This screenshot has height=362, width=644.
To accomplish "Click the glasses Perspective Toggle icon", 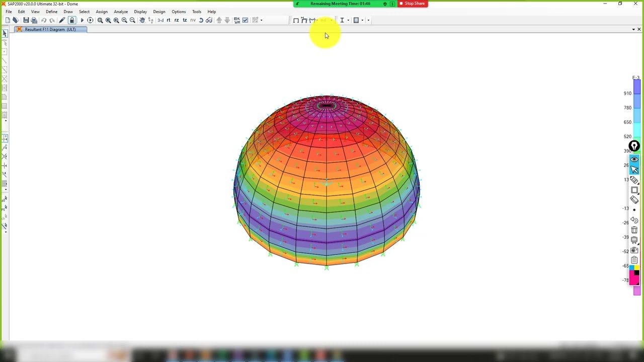I will coord(209,20).
